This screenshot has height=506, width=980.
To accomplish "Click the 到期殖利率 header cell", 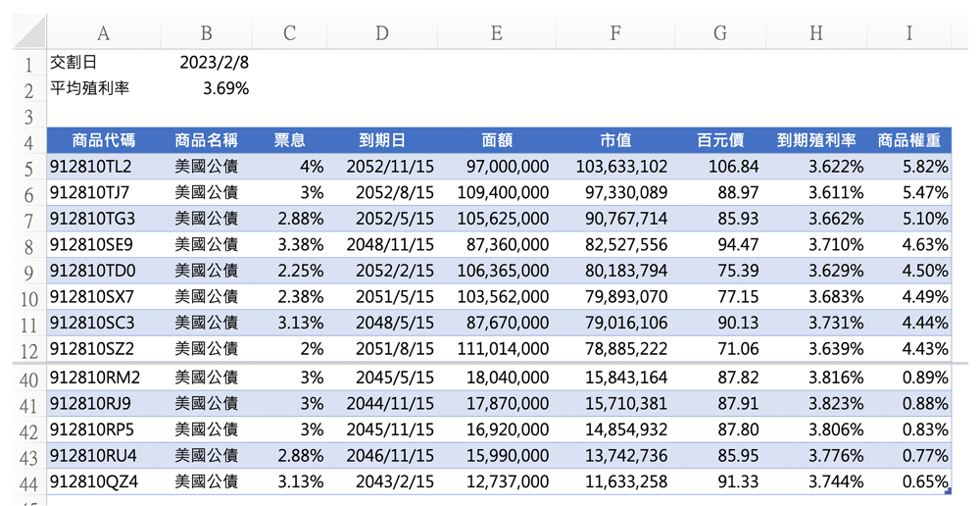I will [816, 141].
